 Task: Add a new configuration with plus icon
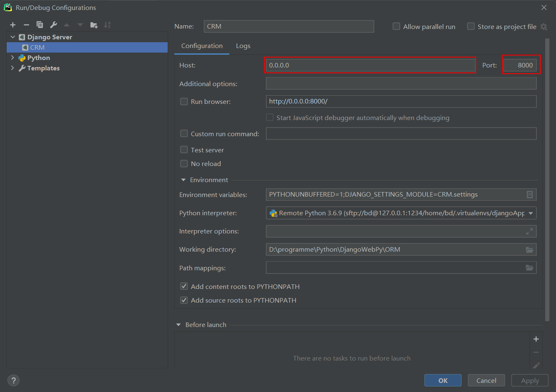point(13,25)
